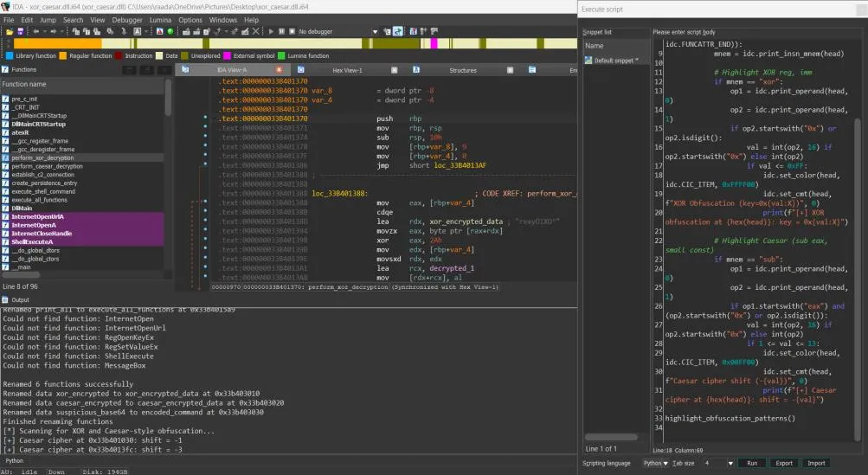Close the Structures tab
Viewport: 868px width, 475px height.
coord(510,70)
